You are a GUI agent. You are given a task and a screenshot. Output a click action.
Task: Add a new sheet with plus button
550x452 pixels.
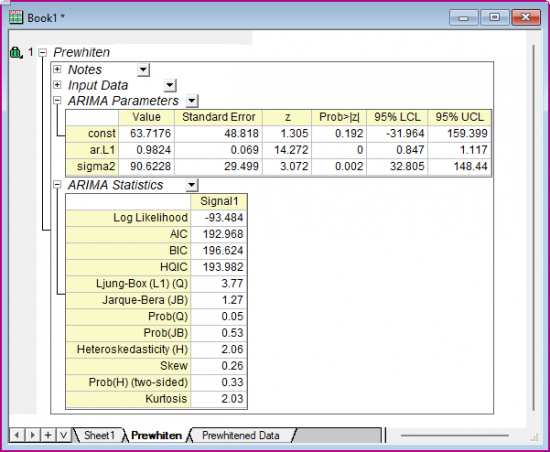click(48, 435)
